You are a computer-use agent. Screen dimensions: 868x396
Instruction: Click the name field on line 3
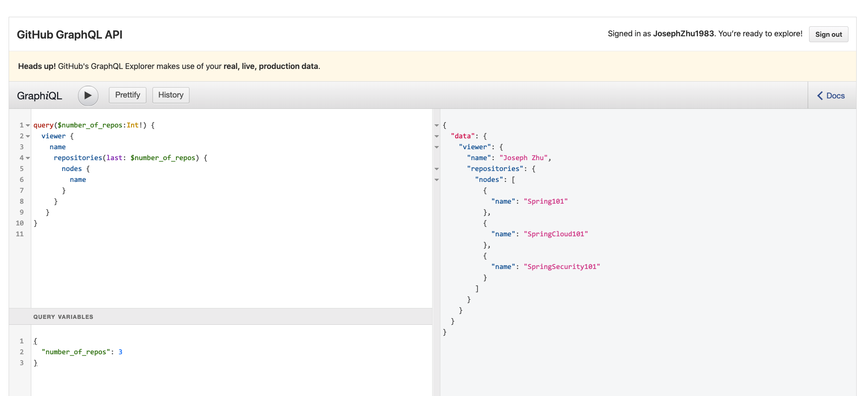tap(58, 147)
